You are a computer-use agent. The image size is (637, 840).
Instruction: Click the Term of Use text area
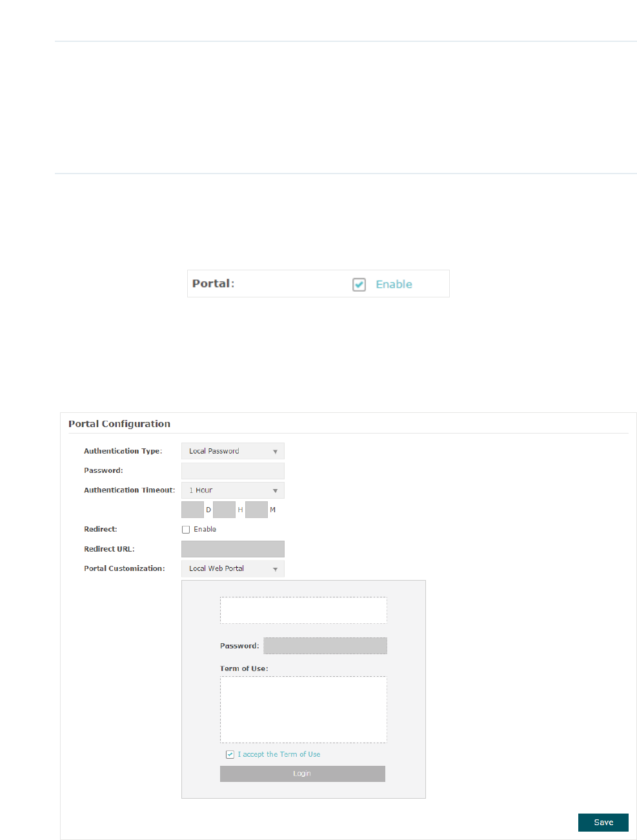coord(303,710)
